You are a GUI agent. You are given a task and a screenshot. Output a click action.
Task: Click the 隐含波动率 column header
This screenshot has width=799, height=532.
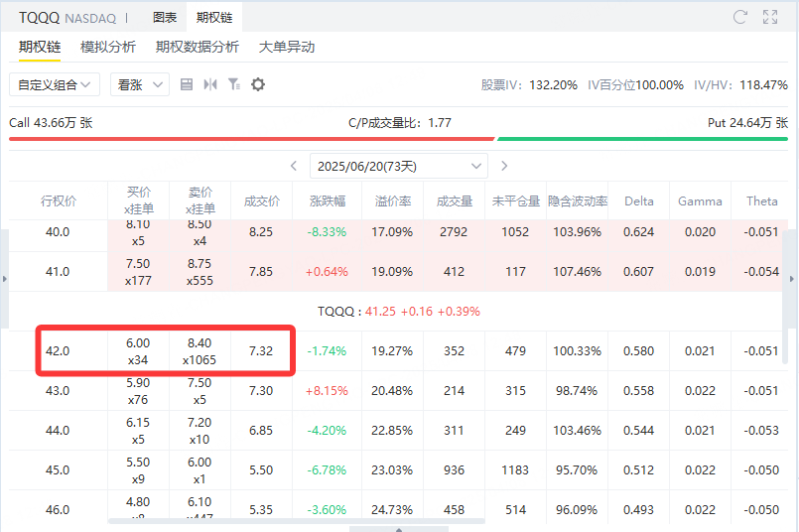(x=578, y=201)
